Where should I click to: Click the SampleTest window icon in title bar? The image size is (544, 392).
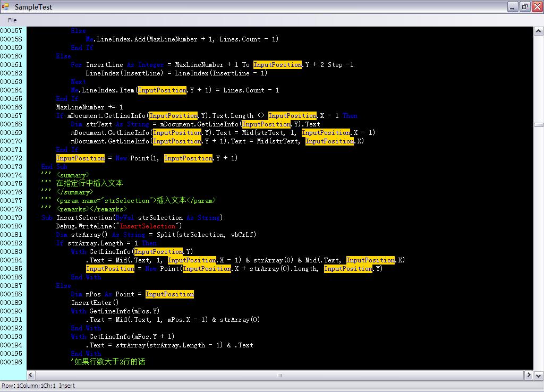[6, 7]
